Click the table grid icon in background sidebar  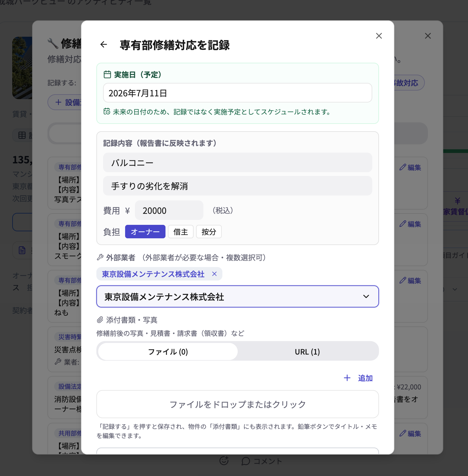click(22, 135)
